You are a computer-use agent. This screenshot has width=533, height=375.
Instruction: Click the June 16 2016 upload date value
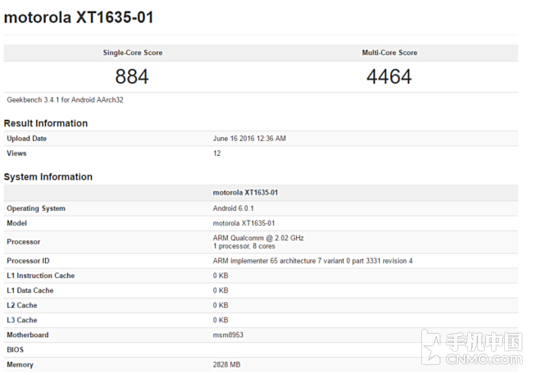tap(249, 138)
